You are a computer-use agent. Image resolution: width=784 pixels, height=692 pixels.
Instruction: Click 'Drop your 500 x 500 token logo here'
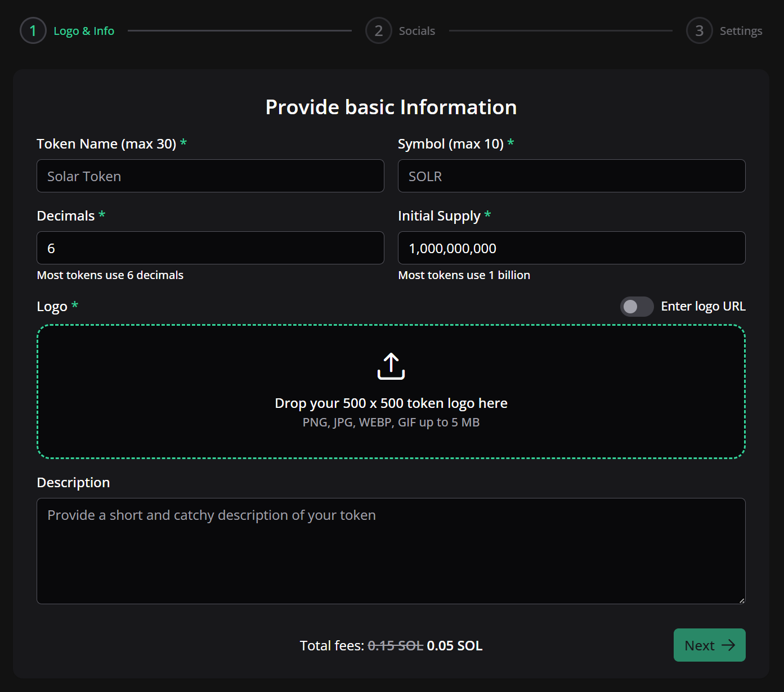point(391,403)
